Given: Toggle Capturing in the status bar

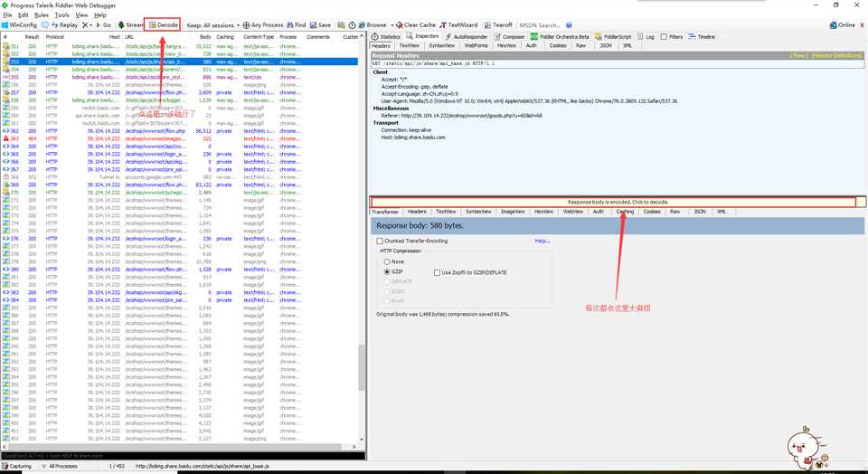Looking at the screenshot, I should [16, 466].
